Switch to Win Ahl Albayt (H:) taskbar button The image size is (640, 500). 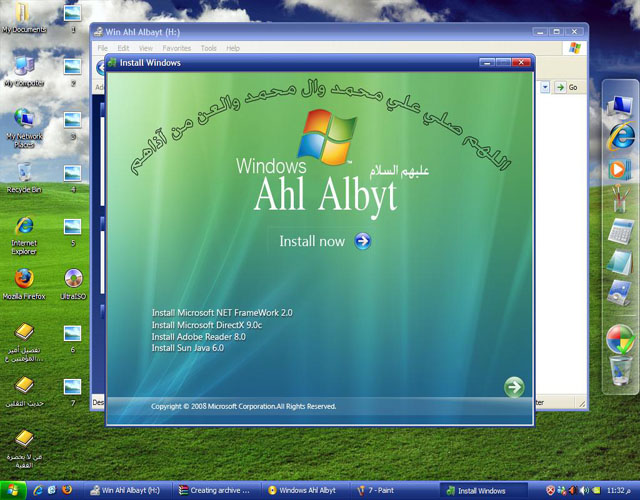[127, 490]
